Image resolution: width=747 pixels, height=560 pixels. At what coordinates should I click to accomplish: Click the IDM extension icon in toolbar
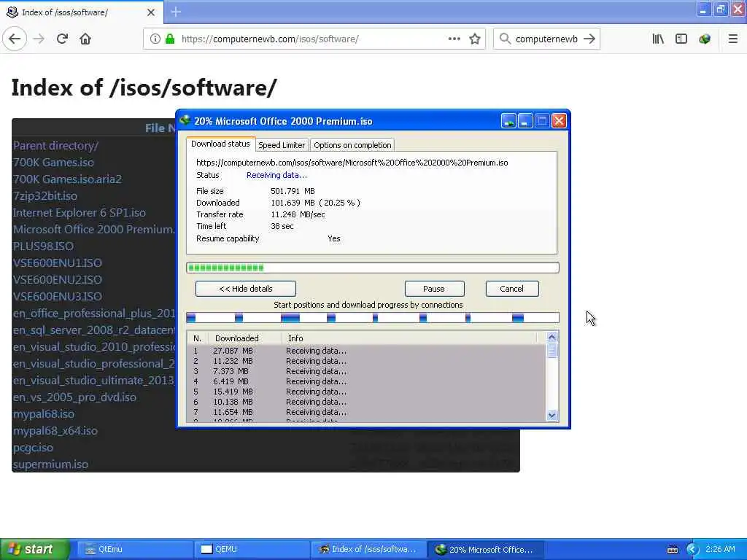705,39
